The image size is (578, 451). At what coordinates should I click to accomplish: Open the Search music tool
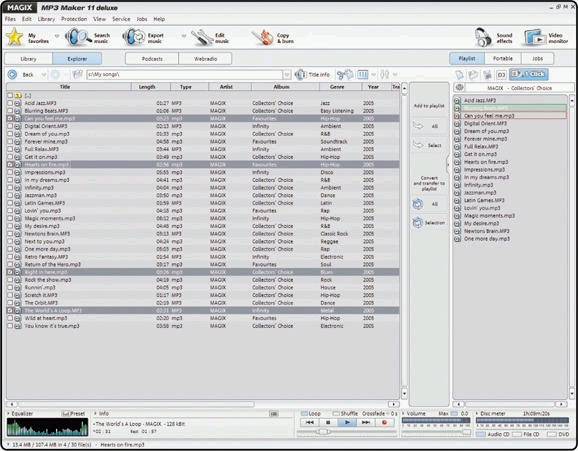(88, 38)
